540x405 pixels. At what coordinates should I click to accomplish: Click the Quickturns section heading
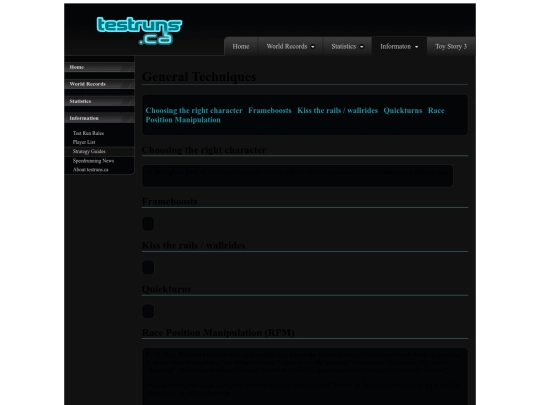pyautogui.click(x=166, y=289)
